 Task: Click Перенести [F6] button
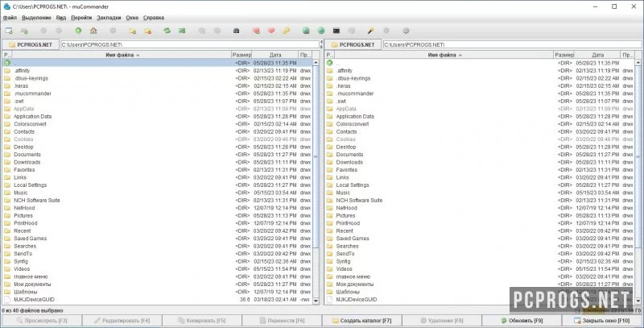[282, 320]
